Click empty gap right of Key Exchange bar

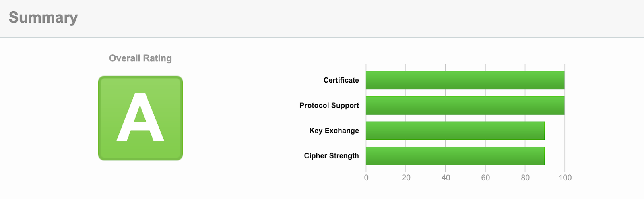coord(555,131)
